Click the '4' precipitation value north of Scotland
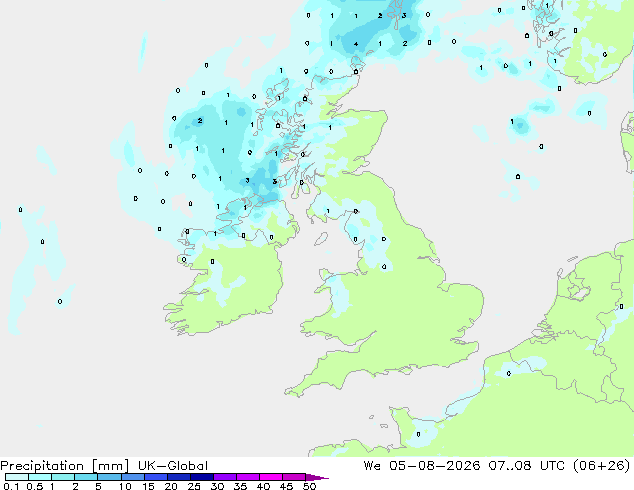634x490 pixels. 356,44
